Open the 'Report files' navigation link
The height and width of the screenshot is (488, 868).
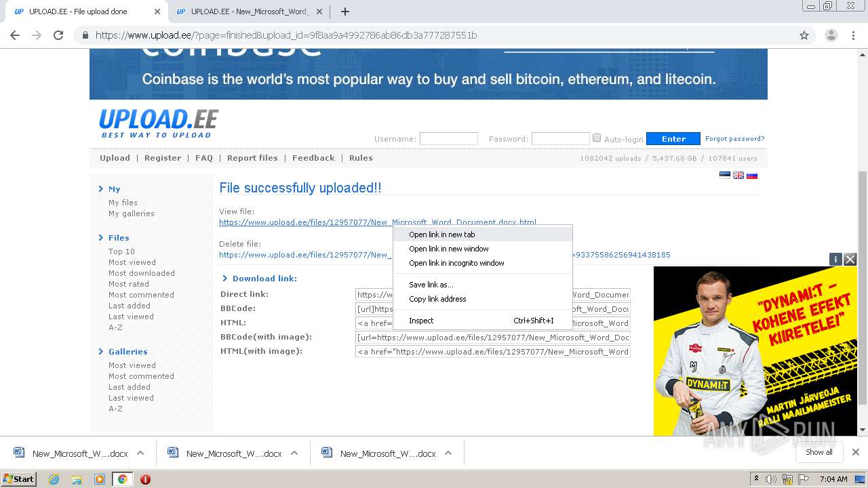pyautogui.click(x=252, y=158)
